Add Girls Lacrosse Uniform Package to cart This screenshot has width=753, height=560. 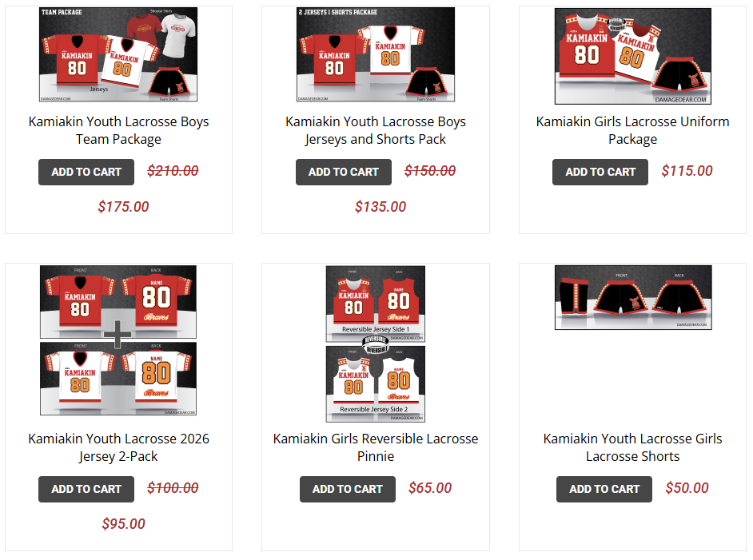tap(600, 172)
